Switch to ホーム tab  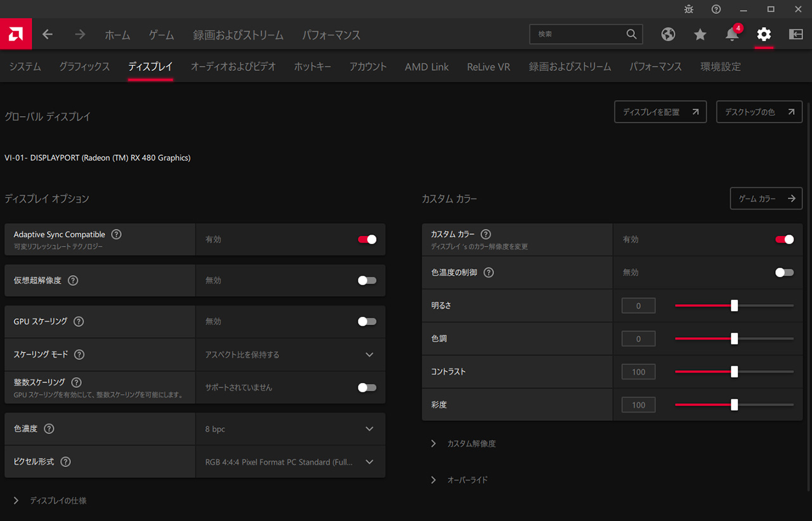(x=117, y=35)
